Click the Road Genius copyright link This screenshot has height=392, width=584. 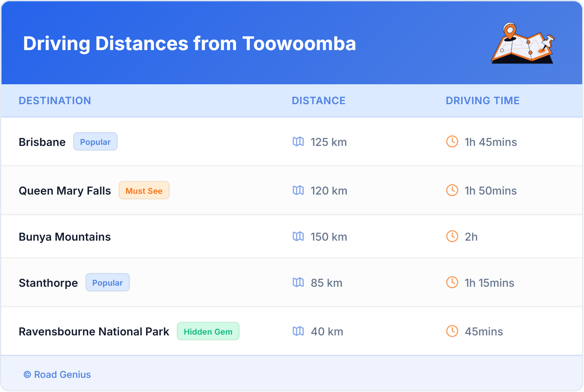(x=57, y=375)
